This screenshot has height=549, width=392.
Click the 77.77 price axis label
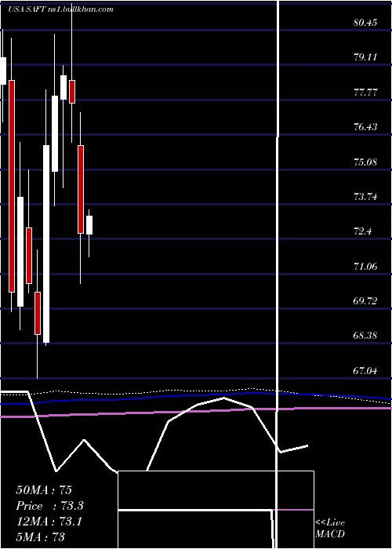click(x=365, y=93)
